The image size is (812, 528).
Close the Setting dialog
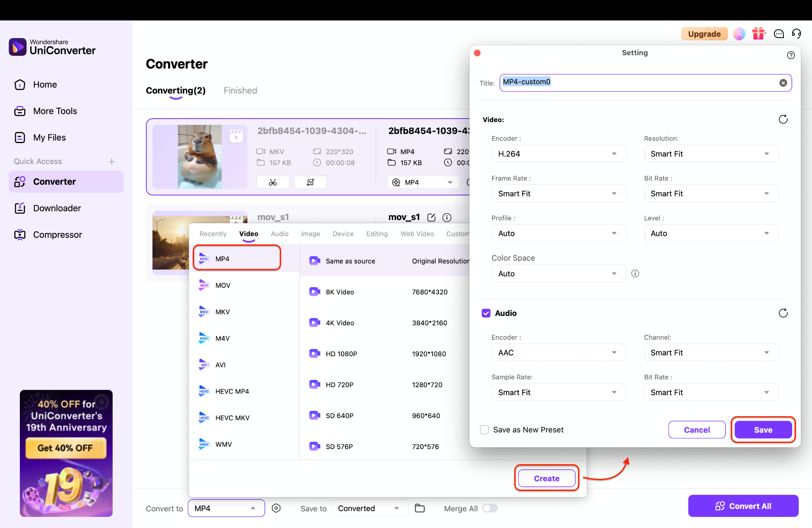477,53
